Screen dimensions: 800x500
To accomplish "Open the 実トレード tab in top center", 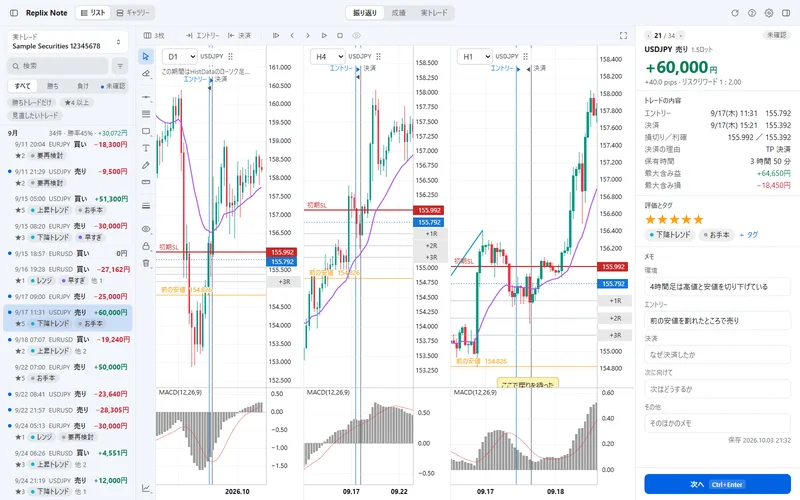I will 434,13.
